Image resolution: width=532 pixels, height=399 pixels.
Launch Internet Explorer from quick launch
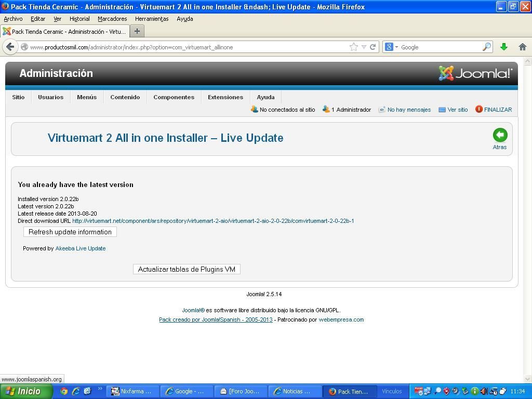[x=76, y=391]
